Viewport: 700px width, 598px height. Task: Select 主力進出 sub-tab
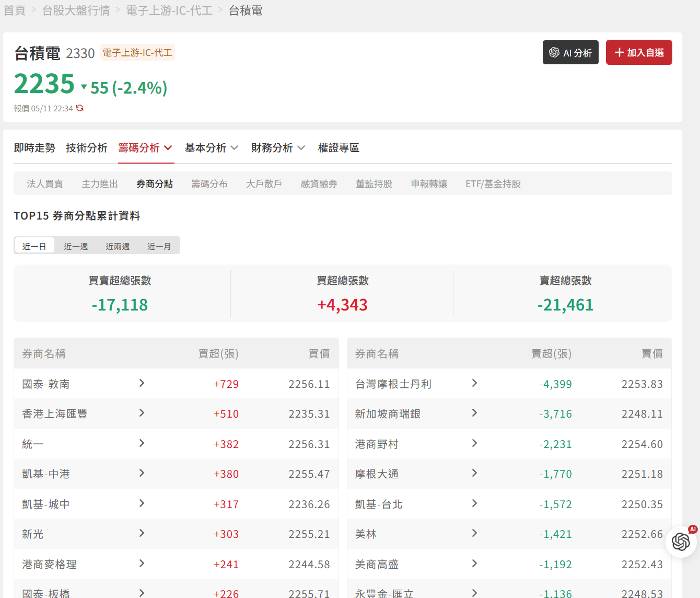100,184
